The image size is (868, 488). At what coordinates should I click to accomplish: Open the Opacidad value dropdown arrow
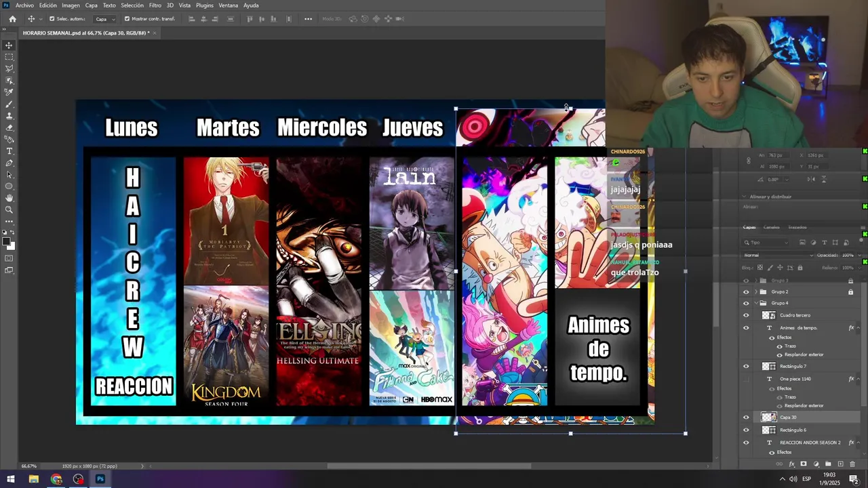point(859,256)
